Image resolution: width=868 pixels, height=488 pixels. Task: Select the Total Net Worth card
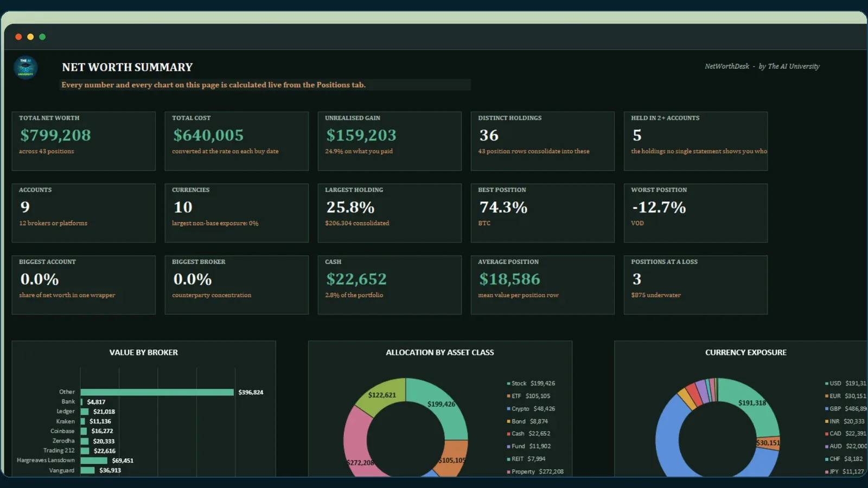click(84, 141)
